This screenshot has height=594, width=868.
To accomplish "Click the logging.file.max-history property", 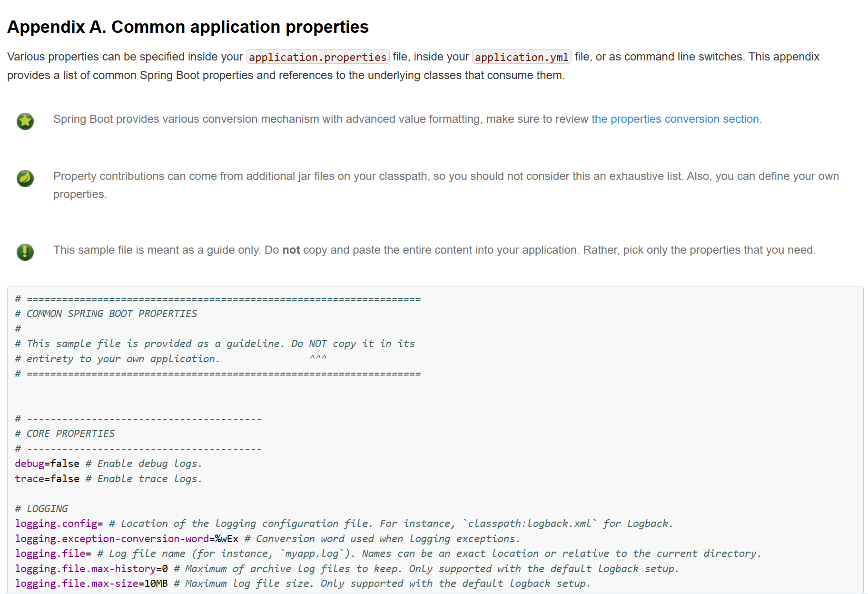I will pos(86,569).
